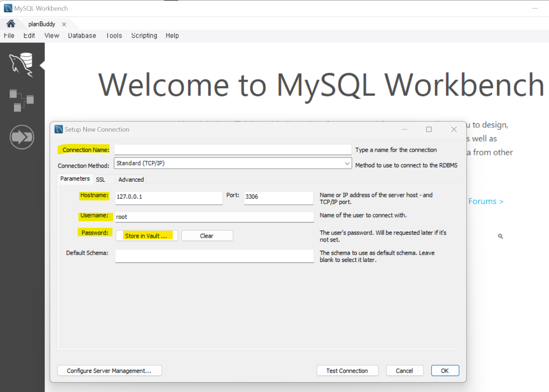
Task: Switch to the planBuddy tab
Action: tap(42, 24)
